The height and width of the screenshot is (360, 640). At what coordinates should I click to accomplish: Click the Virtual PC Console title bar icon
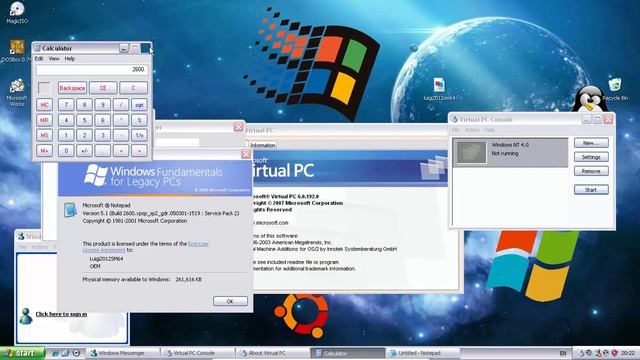454,119
